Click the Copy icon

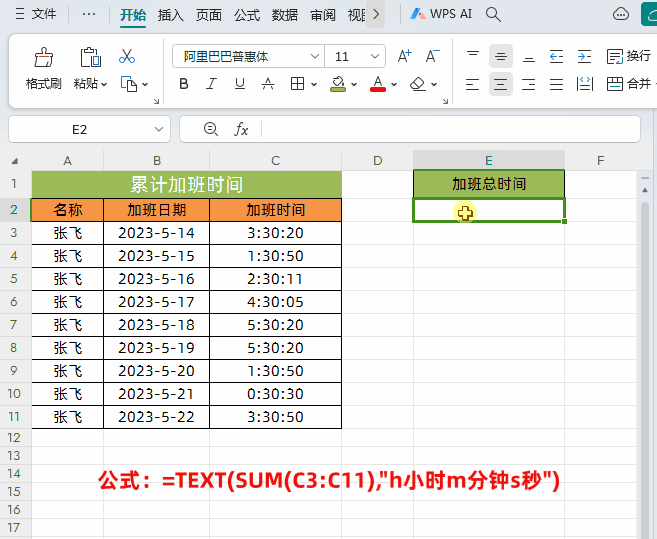(x=129, y=84)
